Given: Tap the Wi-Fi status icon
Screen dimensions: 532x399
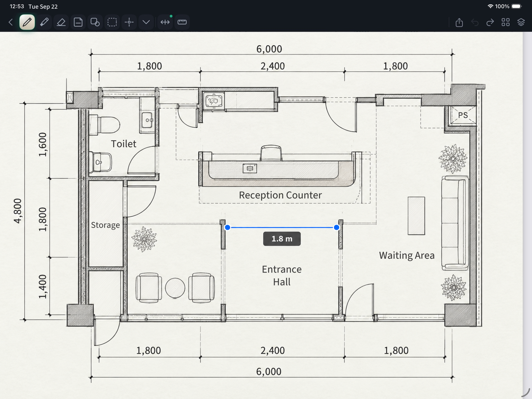Looking at the screenshot, I should pyautogui.click(x=490, y=6).
